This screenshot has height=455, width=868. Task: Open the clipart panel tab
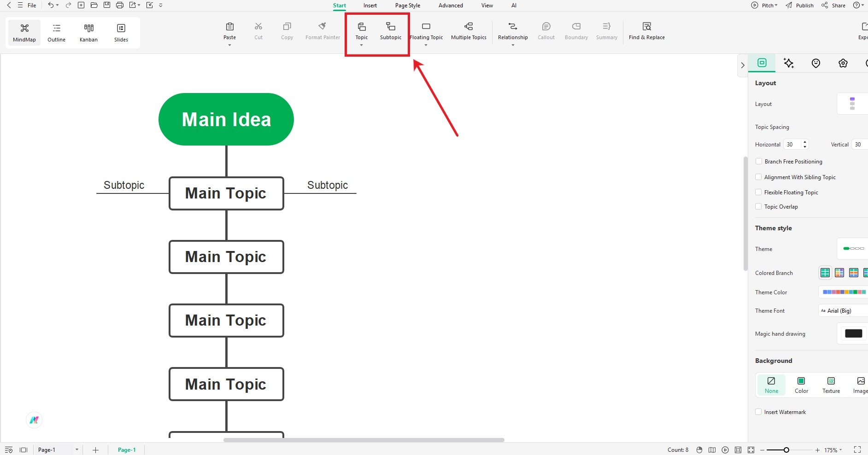(843, 63)
